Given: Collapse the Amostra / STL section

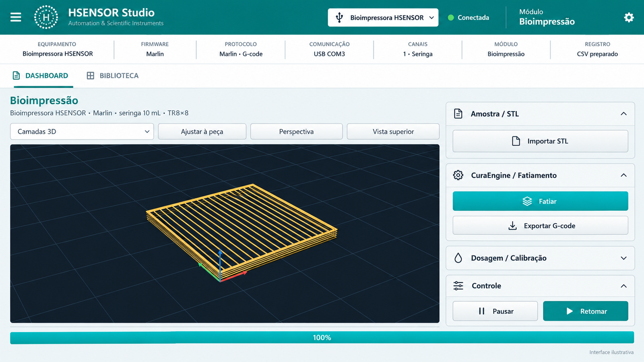Looking at the screenshot, I should (623, 114).
